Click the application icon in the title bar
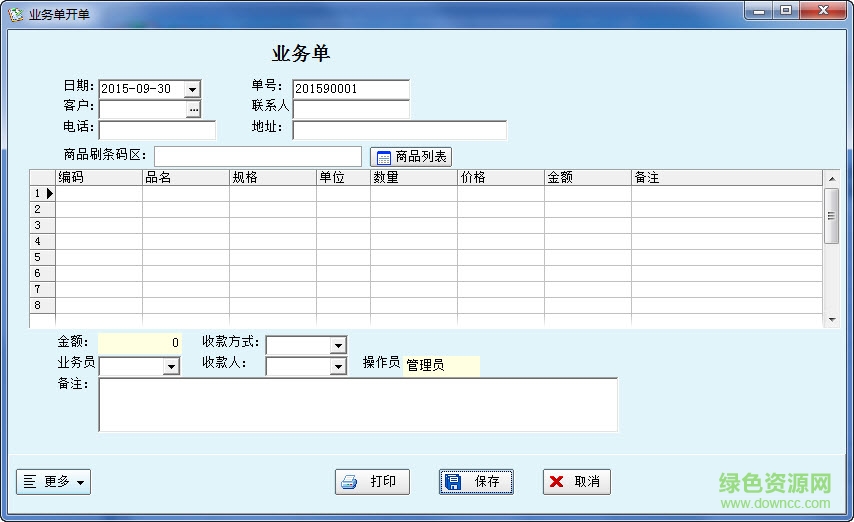 pyautogui.click(x=15, y=14)
